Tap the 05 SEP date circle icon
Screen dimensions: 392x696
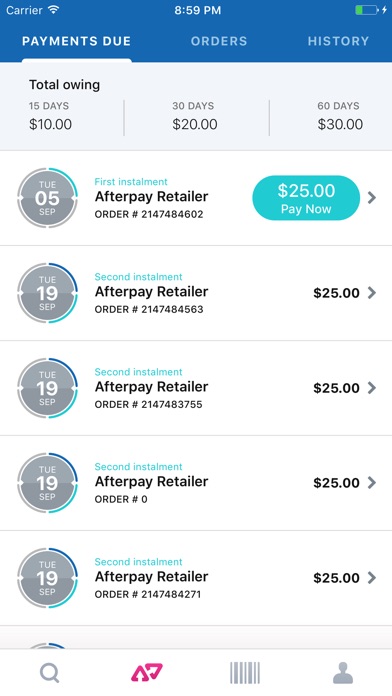click(x=48, y=198)
